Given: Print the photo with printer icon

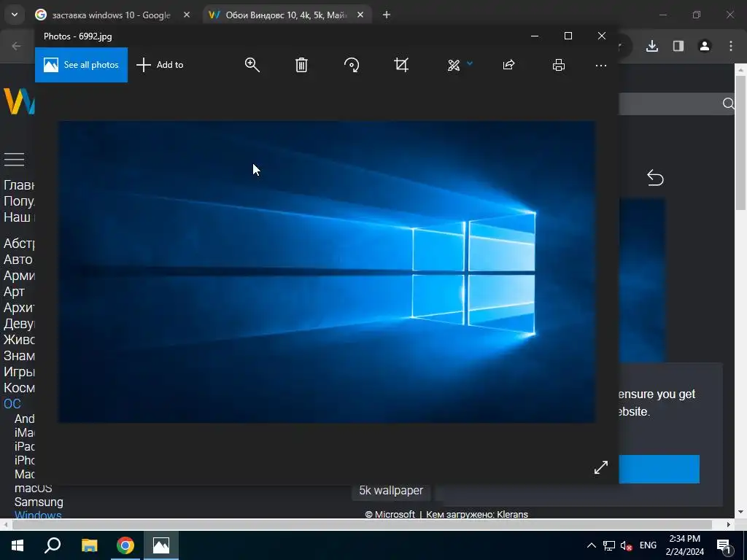Looking at the screenshot, I should click(559, 65).
